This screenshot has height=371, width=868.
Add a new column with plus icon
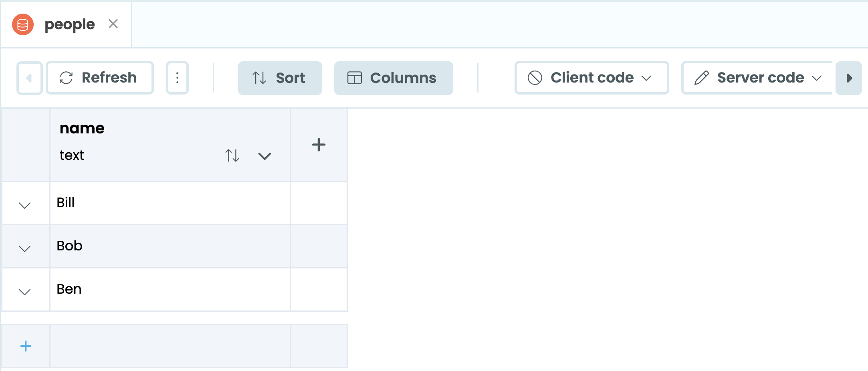pyautogui.click(x=319, y=145)
